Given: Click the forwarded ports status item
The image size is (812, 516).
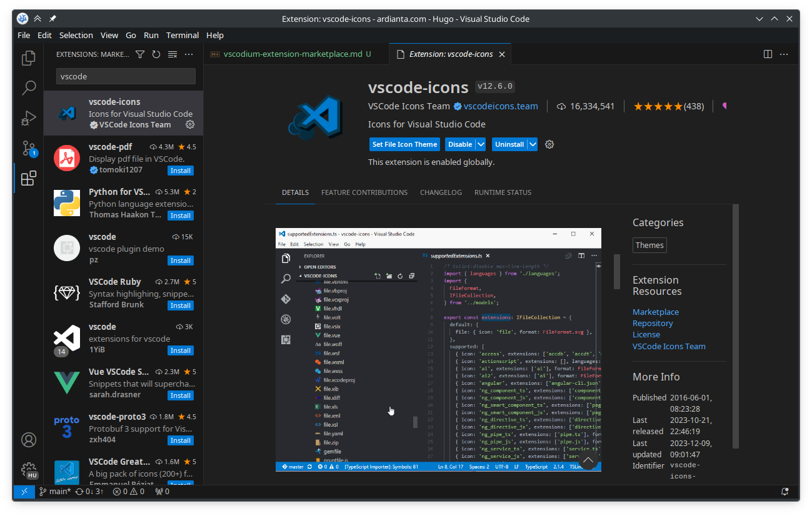Looking at the screenshot, I should pos(162,492).
